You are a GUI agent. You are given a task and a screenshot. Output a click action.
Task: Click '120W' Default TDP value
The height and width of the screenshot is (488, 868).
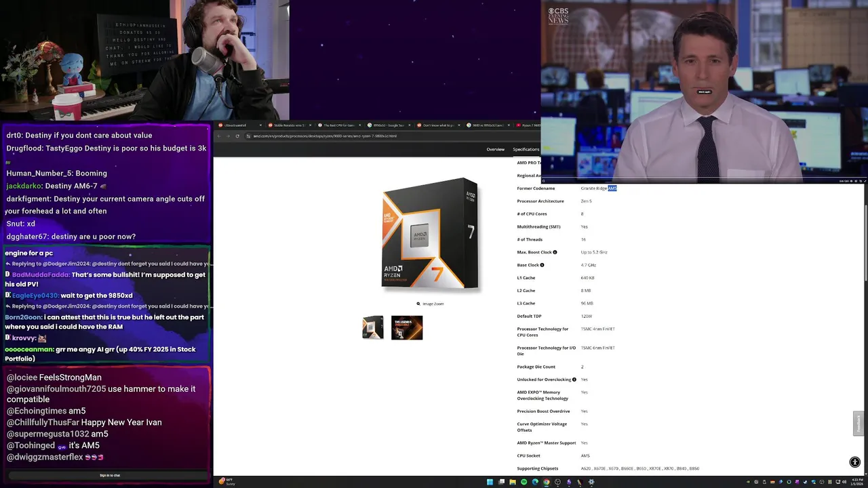[x=587, y=317]
